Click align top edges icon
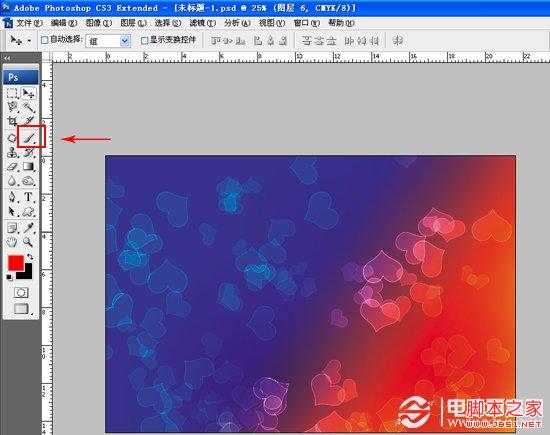 coord(216,41)
